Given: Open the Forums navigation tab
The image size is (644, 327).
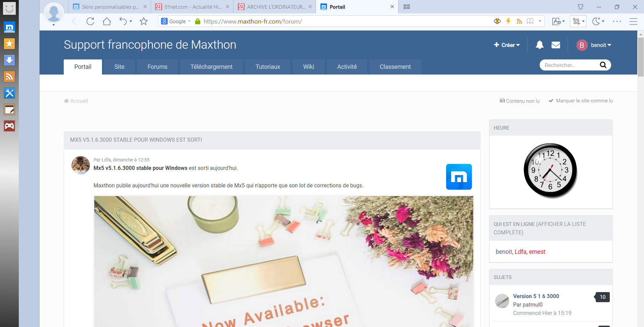Looking at the screenshot, I should (157, 67).
